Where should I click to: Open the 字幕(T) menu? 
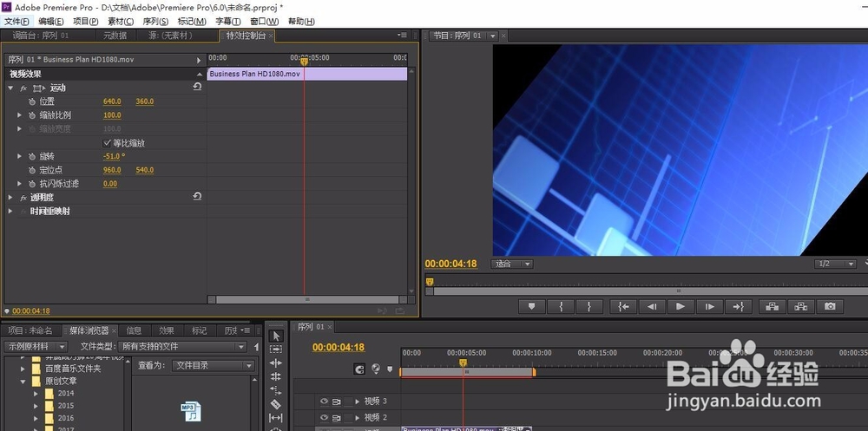228,22
